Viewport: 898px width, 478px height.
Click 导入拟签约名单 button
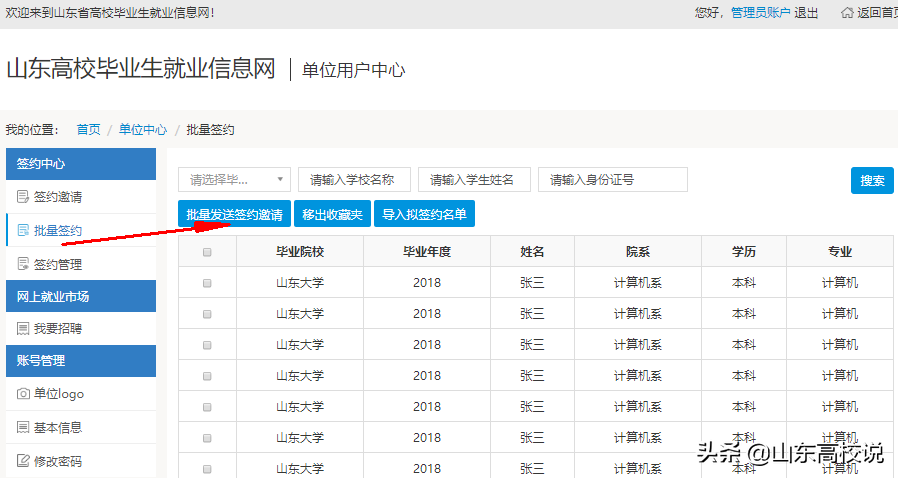(424, 214)
